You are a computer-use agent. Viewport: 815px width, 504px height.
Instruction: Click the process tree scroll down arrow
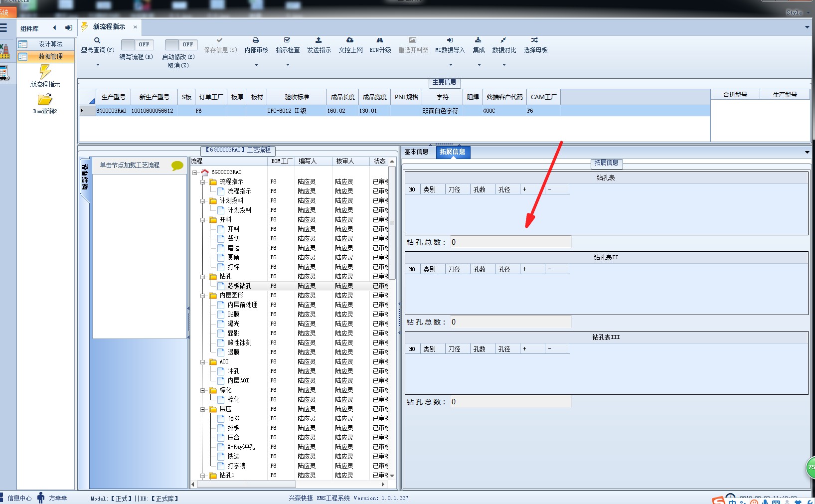coord(392,476)
